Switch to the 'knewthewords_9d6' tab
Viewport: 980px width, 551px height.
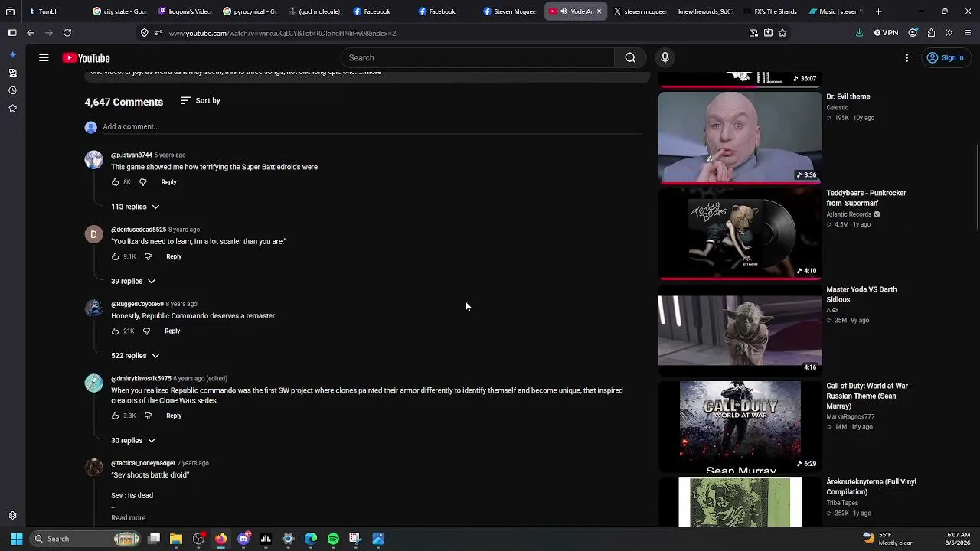click(x=704, y=11)
